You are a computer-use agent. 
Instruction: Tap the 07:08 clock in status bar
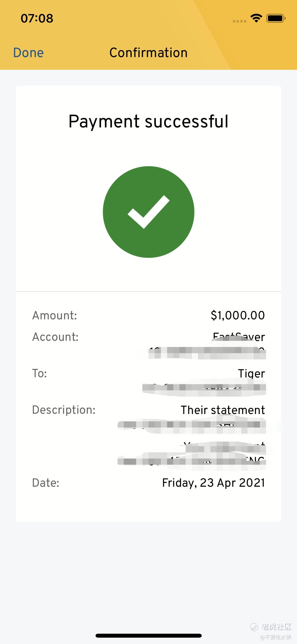coord(37,18)
